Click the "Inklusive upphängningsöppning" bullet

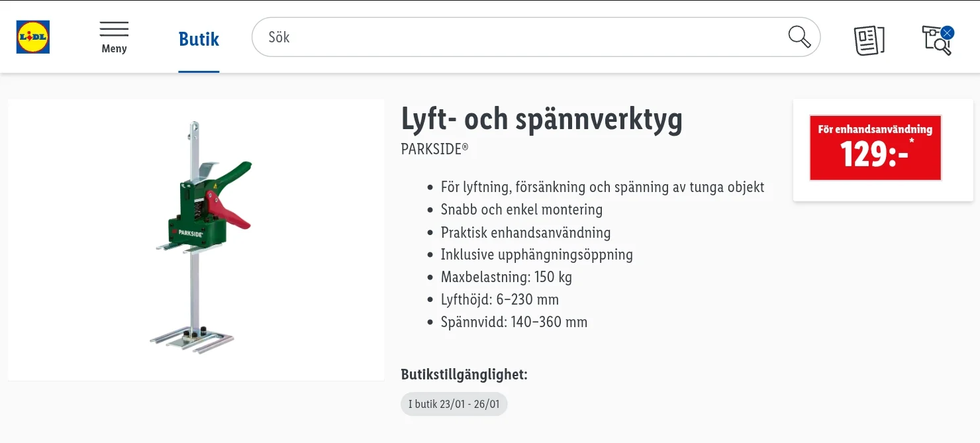tap(536, 254)
